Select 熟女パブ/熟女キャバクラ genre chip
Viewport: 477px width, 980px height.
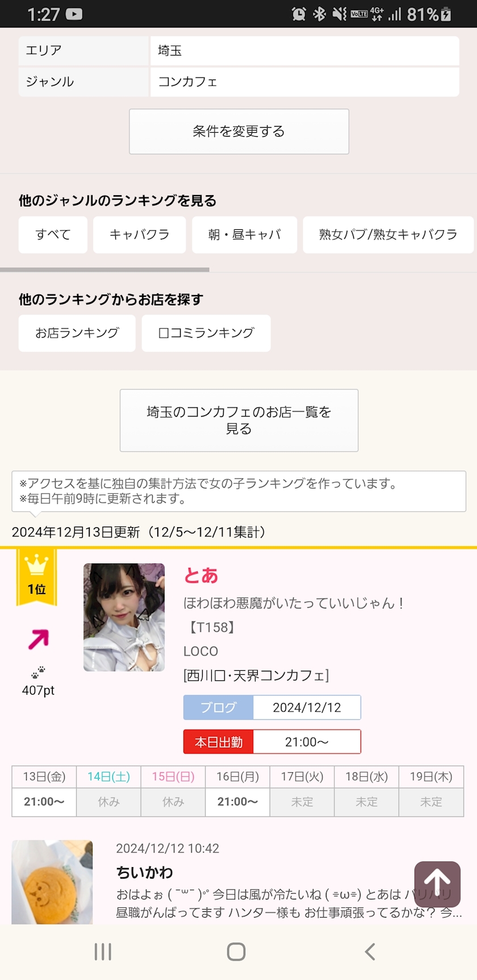click(x=388, y=234)
